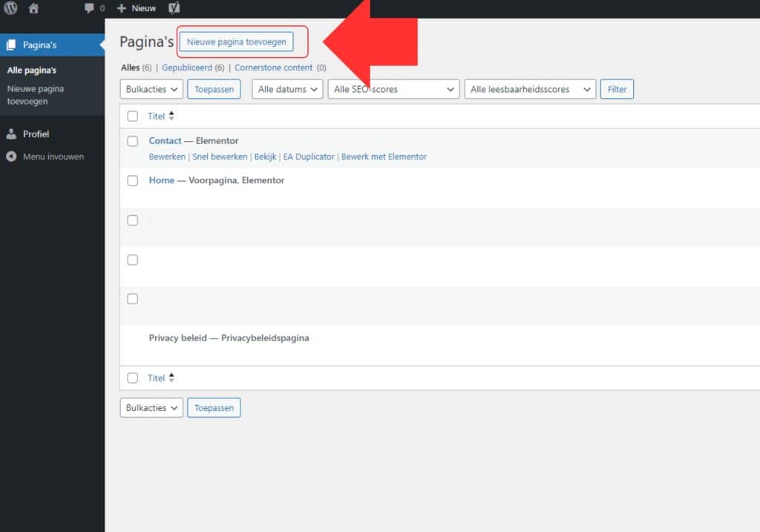Sort by the top Titel sort arrows
Viewport: 760px width, 532px height.
(x=171, y=116)
